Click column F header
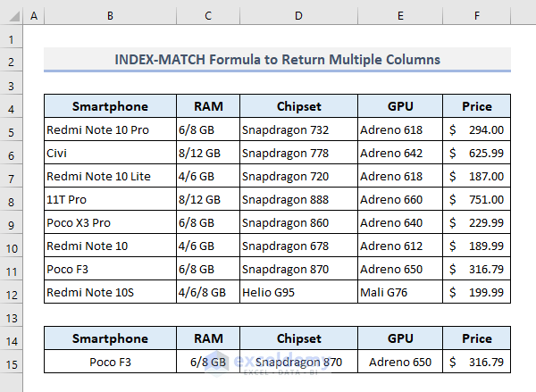 tap(477, 16)
